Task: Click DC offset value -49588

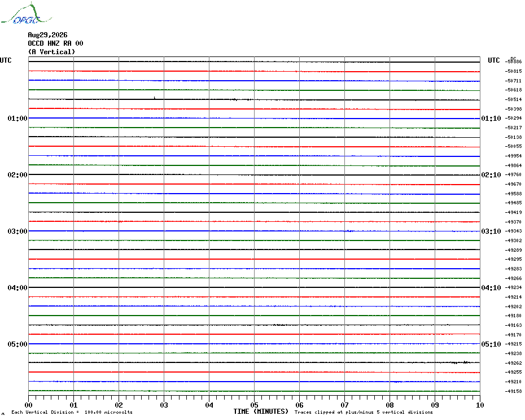Action: click(514, 194)
